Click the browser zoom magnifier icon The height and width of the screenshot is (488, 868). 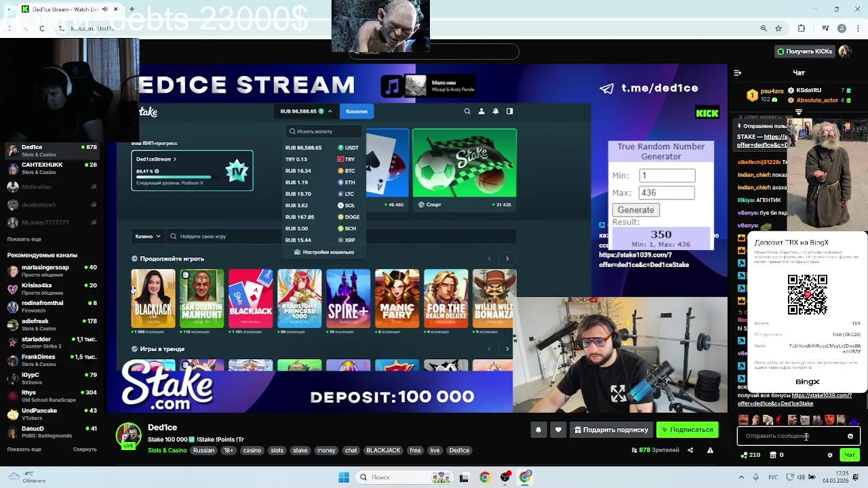tap(764, 28)
